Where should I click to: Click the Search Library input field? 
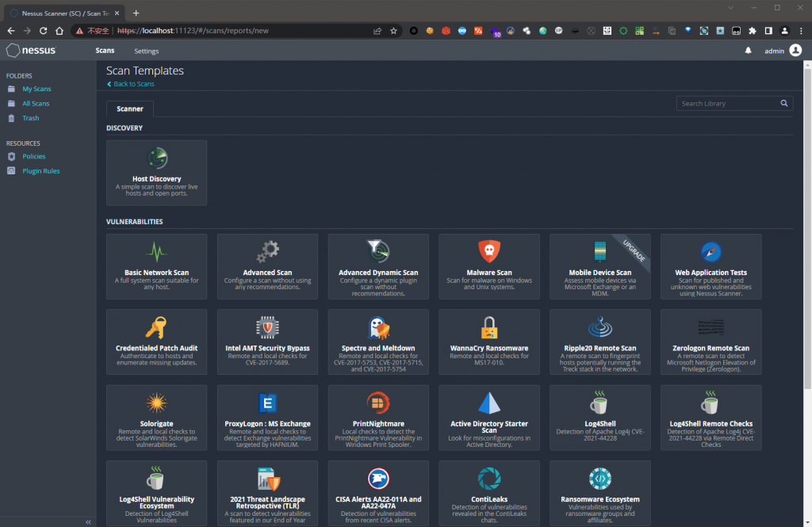tap(727, 104)
